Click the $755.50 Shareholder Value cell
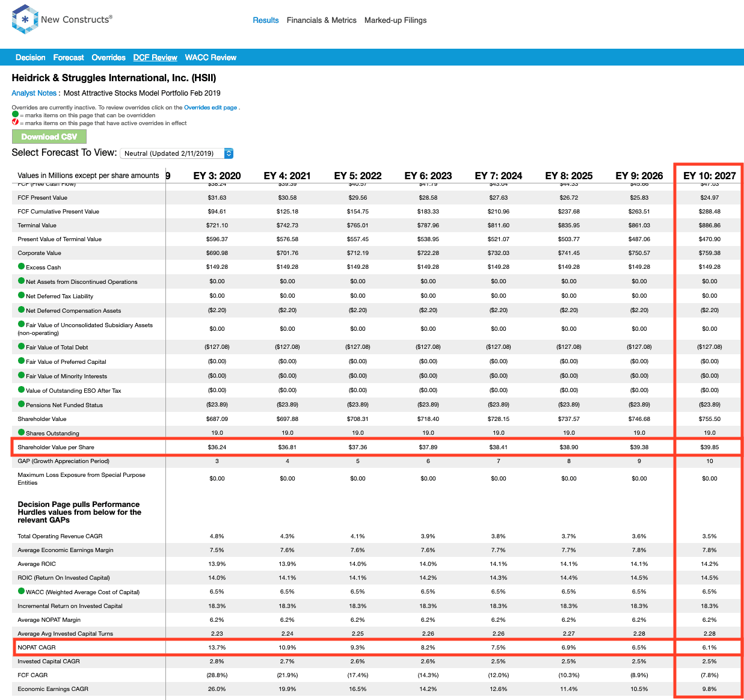744x700 pixels. point(710,419)
